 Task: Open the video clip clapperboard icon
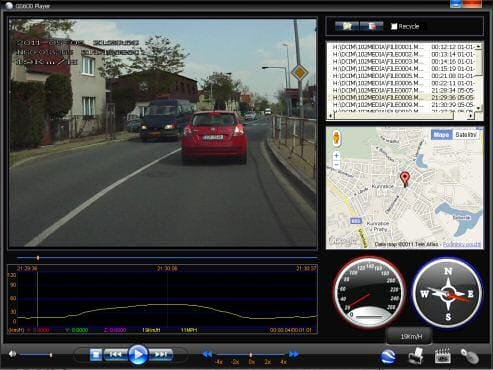(443, 356)
